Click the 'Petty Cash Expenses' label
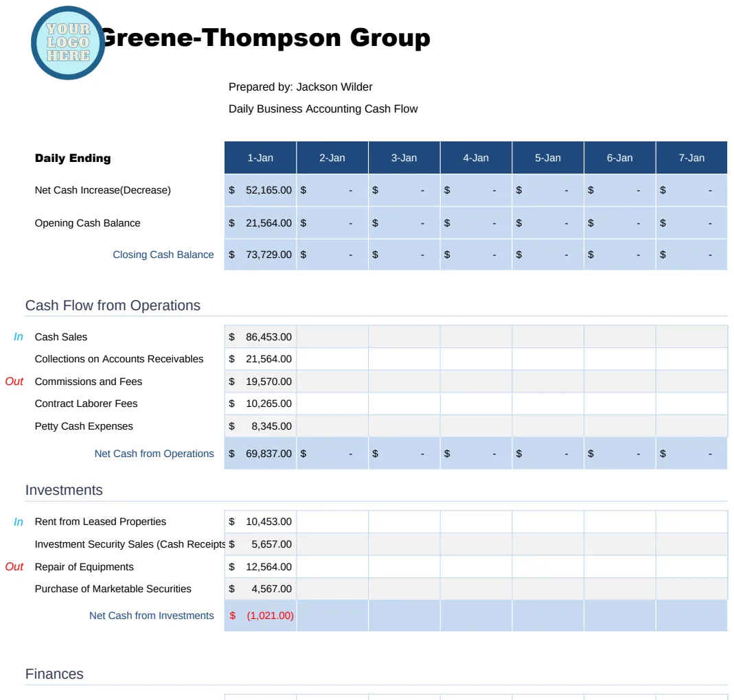 84,426
